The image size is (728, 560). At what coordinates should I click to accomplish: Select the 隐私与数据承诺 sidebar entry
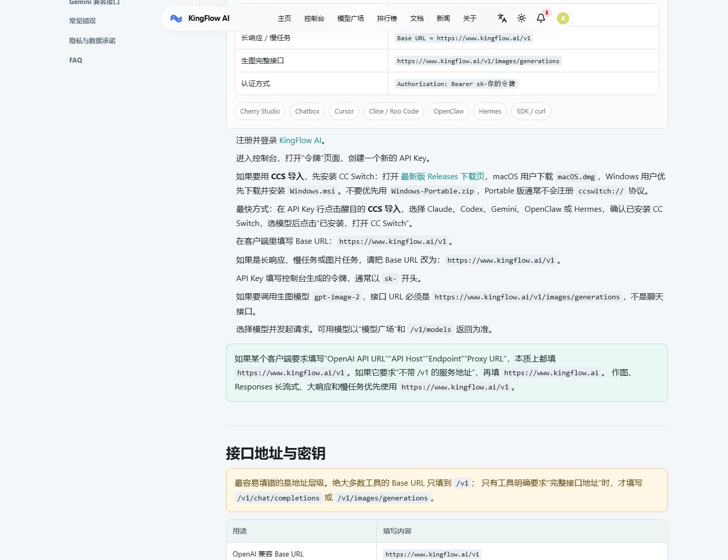92,41
